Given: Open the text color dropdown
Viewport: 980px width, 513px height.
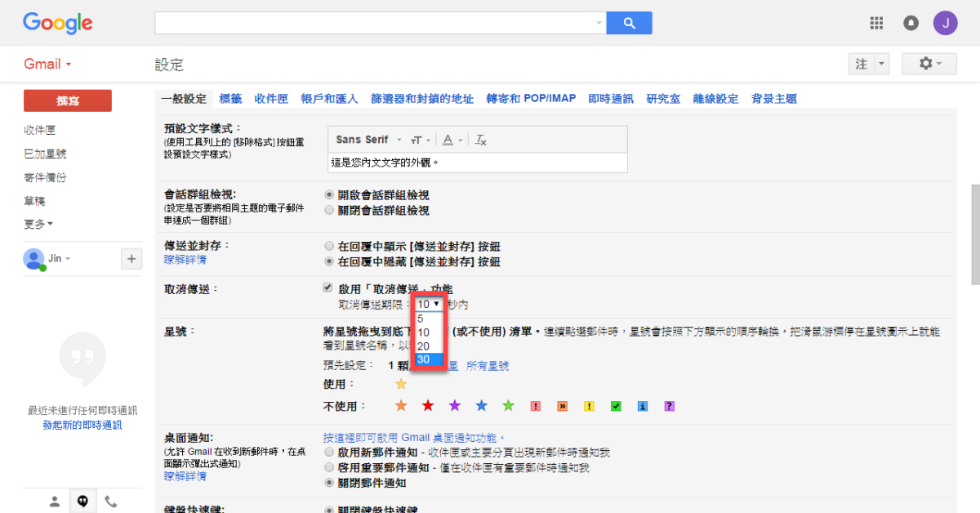Looking at the screenshot, I should (452, 140).
